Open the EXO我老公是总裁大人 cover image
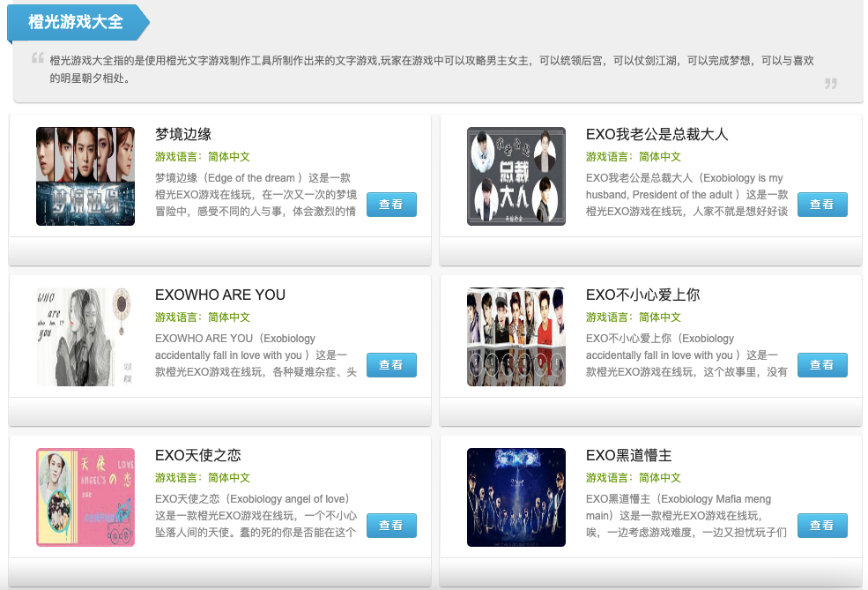The image size is (868, 590). pyautogui.click(x=516, y=176)
